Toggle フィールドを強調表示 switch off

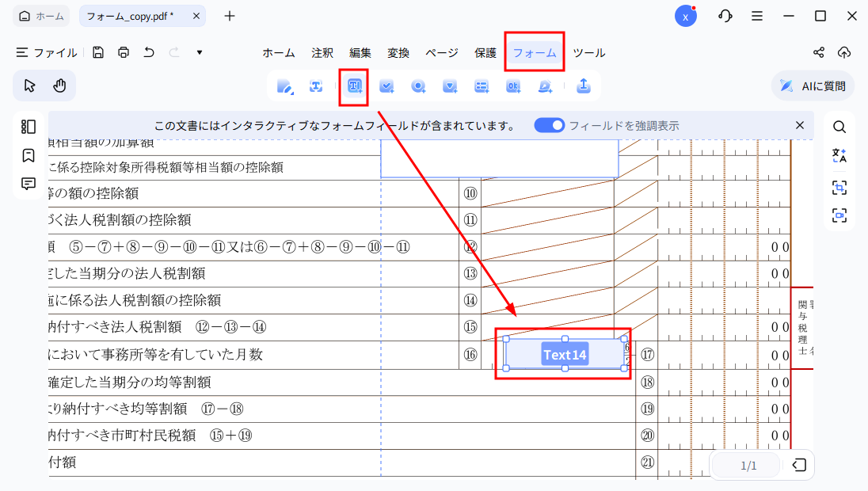click(550, 125)
